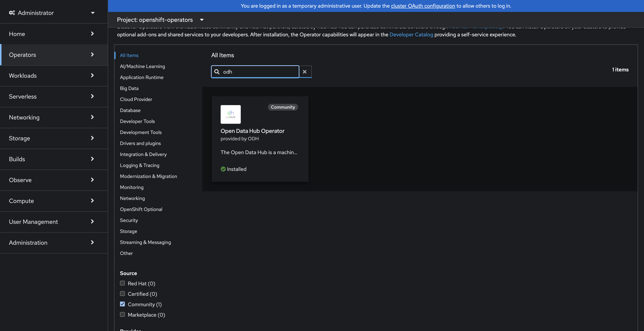Click the Operators sidebar icon
Screen dimensions: 644x331
54,54
